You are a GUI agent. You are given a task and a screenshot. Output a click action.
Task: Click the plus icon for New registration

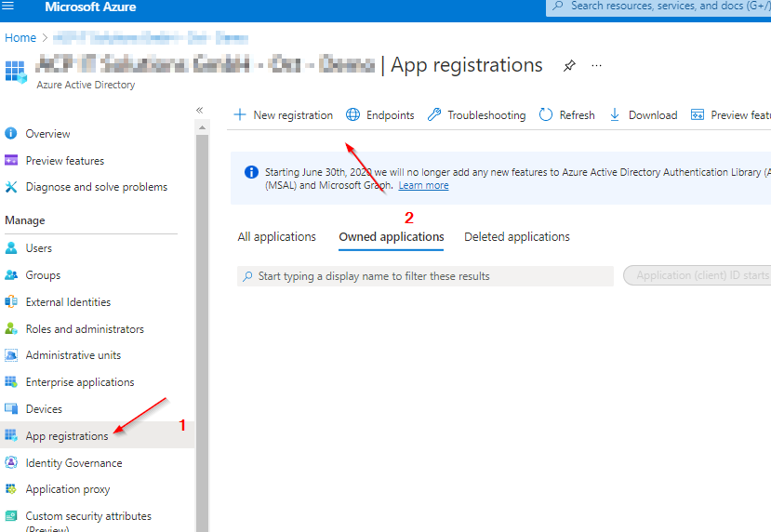pyautogui.click(x=240, y=115)
